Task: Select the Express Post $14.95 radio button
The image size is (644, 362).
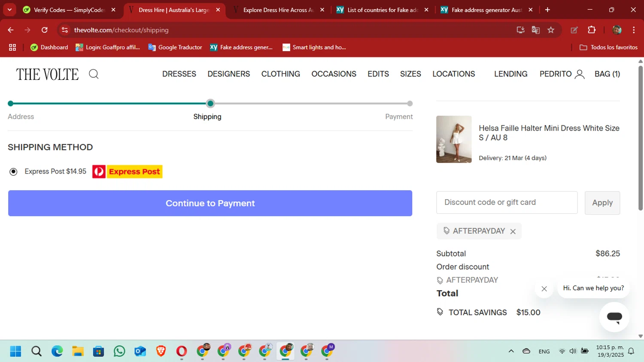Action: pyautogui.click(x=14, y=172)
